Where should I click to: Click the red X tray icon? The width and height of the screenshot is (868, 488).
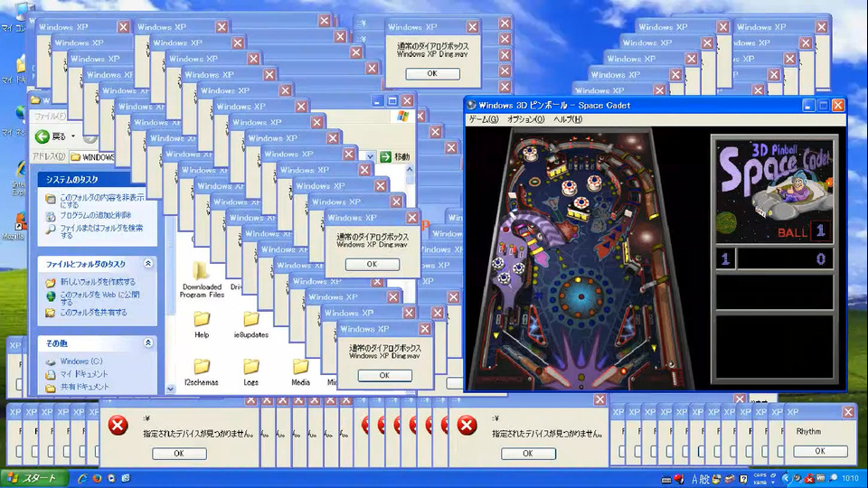click(809, 479)
